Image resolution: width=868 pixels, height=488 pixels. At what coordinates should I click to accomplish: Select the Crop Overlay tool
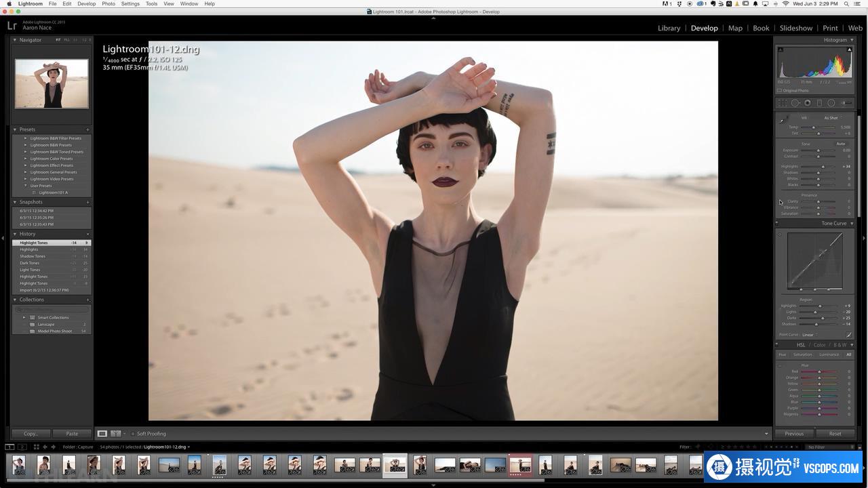(x=783, y=103)
